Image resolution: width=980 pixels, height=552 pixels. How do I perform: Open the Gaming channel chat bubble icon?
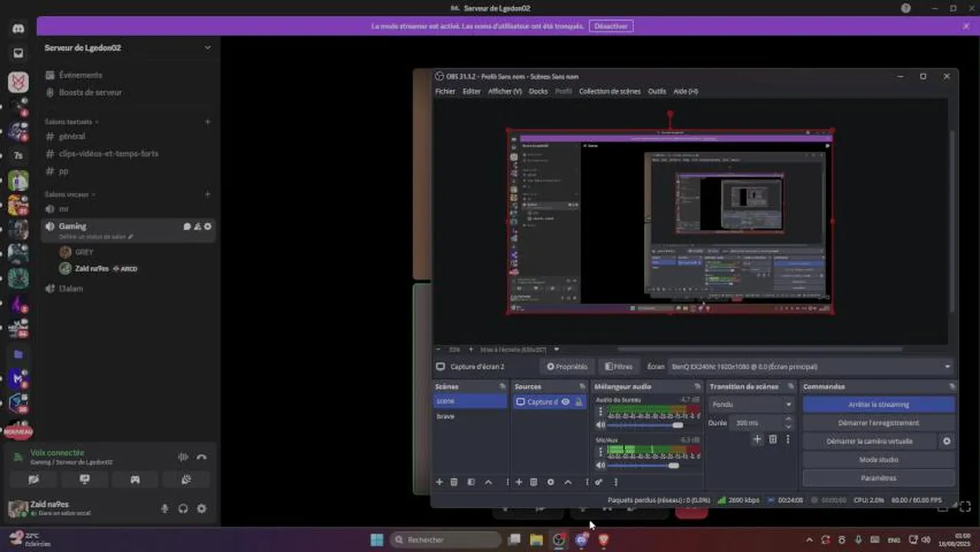187,226
